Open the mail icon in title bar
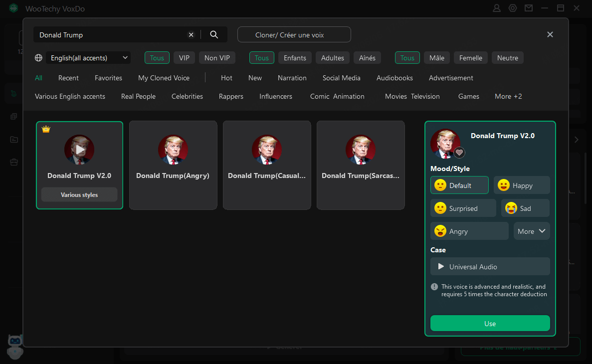 coord(529,8)
